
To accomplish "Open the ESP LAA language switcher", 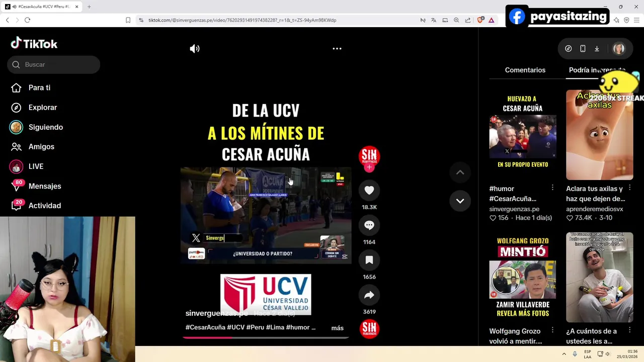I will 588,354.
